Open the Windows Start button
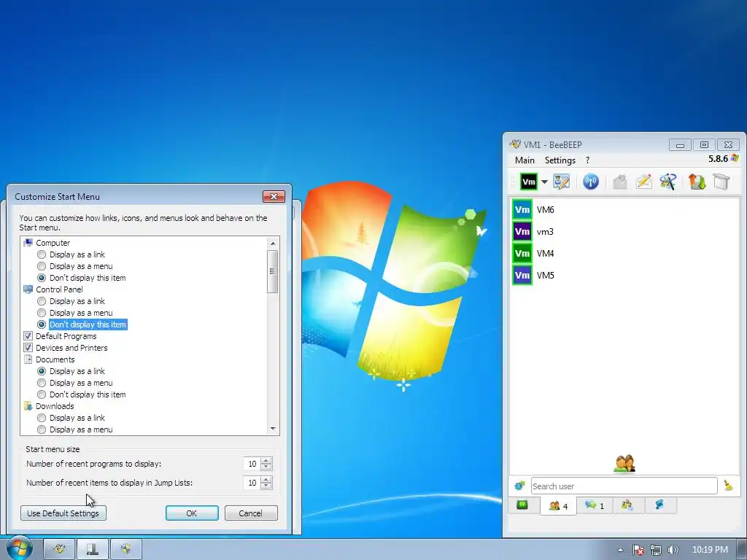Image resolution: width=747 pixels, height=560 pixels. click(x=19, y=548)
